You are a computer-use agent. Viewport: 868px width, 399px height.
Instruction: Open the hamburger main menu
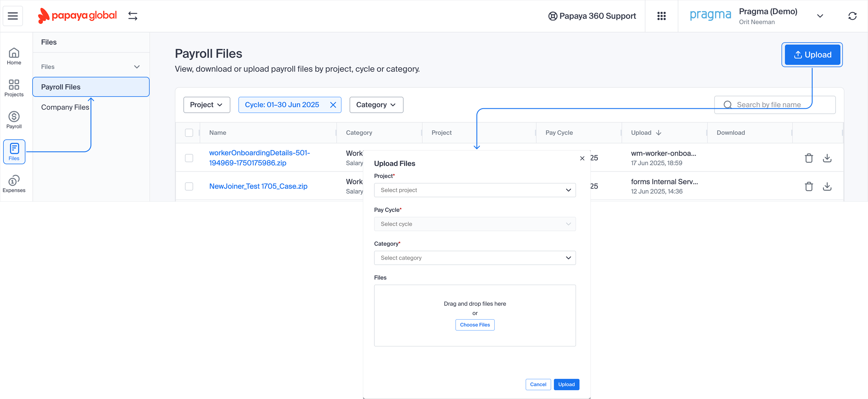(13, 16)
